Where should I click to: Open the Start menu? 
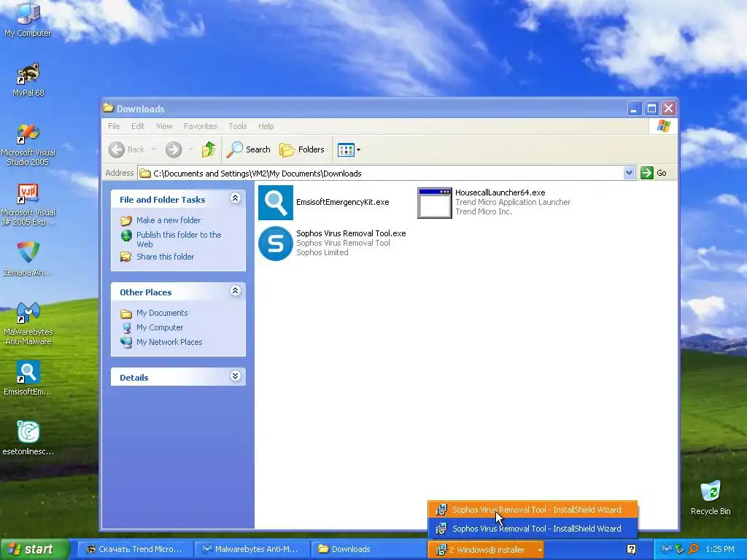pos(34,550)
